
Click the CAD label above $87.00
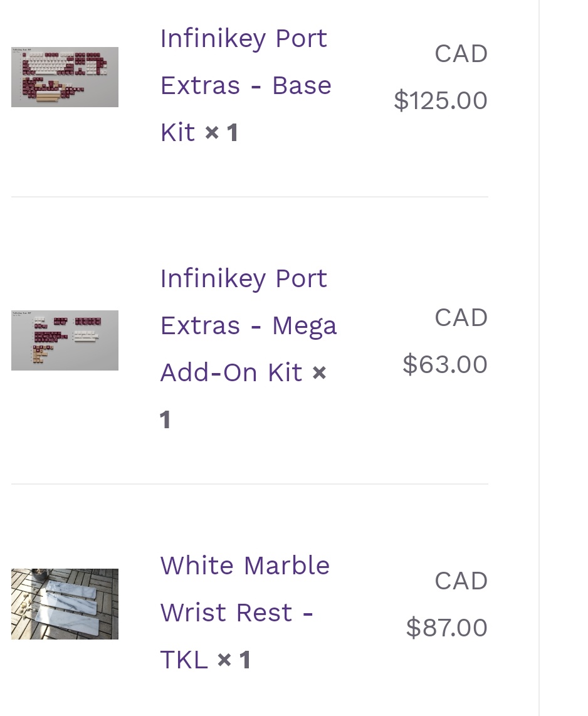(461, 581)
